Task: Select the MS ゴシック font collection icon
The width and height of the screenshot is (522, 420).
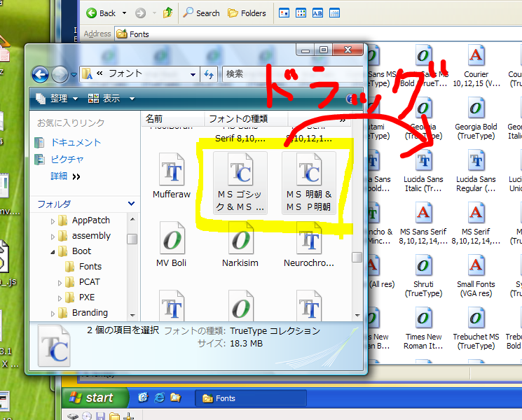Action: [240, 182]
